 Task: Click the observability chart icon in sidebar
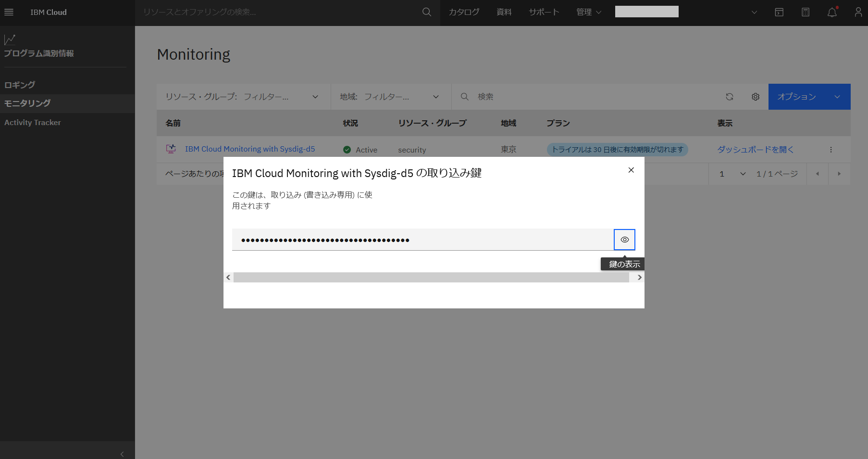[10, 39]
